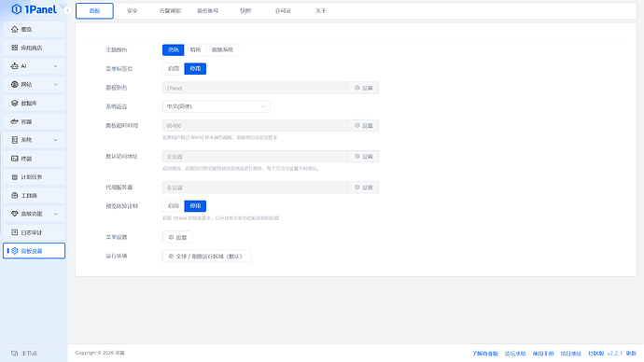
Task: Click 设置 button for 默认访问地址
Action: tap(363, 157)
